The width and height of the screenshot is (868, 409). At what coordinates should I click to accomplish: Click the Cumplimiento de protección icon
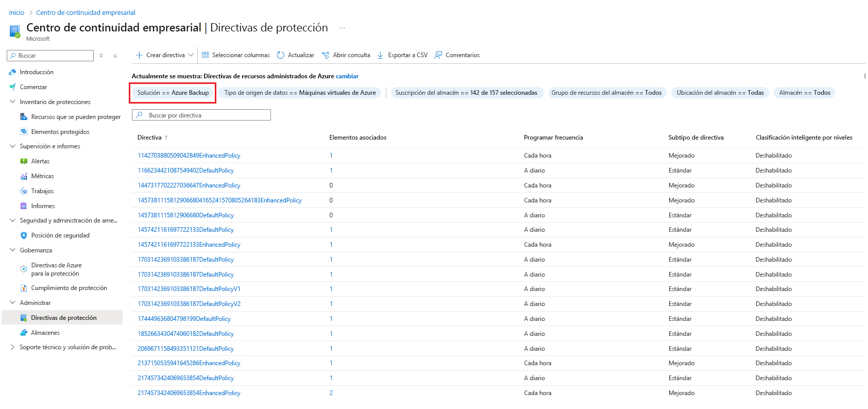point(24,288)
